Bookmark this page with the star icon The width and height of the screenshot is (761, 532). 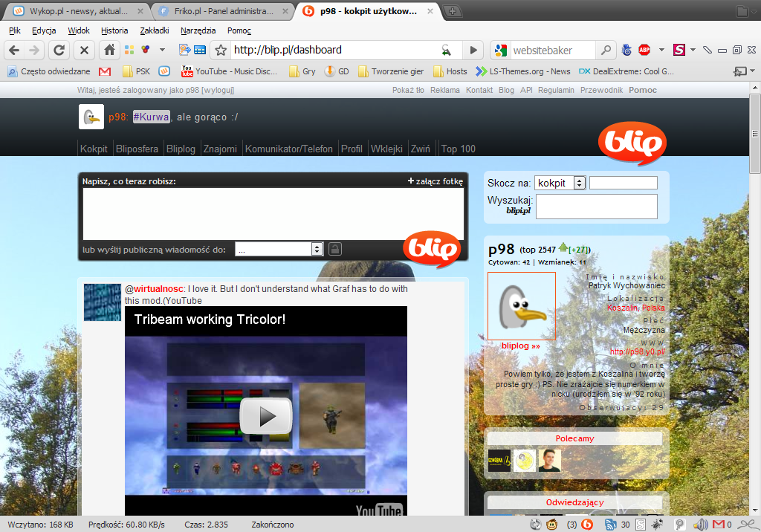click(x=221, y=50)
